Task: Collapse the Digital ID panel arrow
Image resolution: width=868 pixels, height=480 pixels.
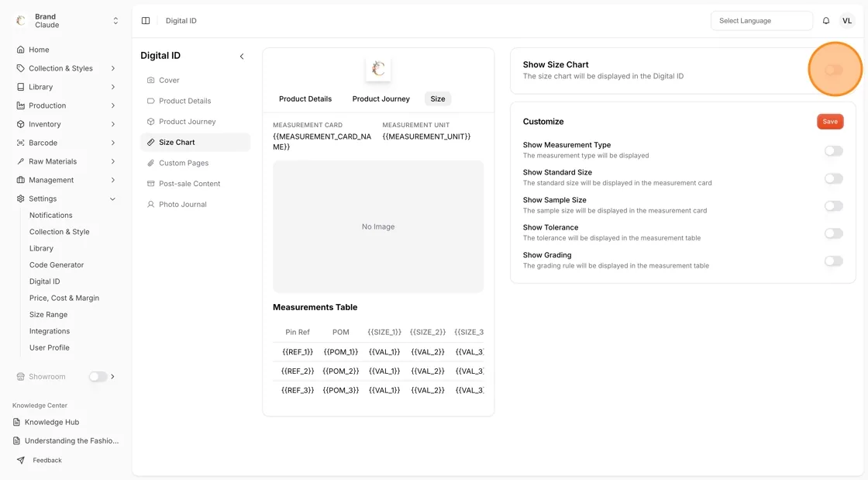Action: [242, 56]
